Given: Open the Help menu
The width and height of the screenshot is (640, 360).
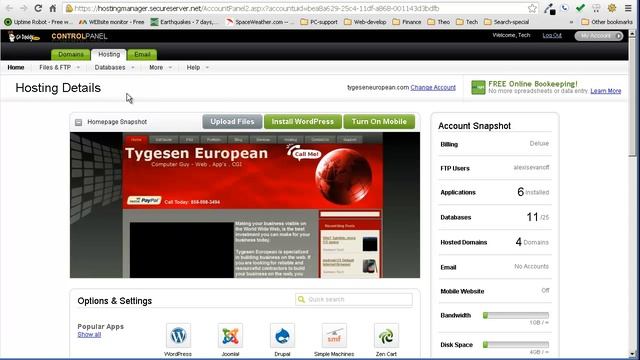Looking at the screenshot, I should point(198,67).
